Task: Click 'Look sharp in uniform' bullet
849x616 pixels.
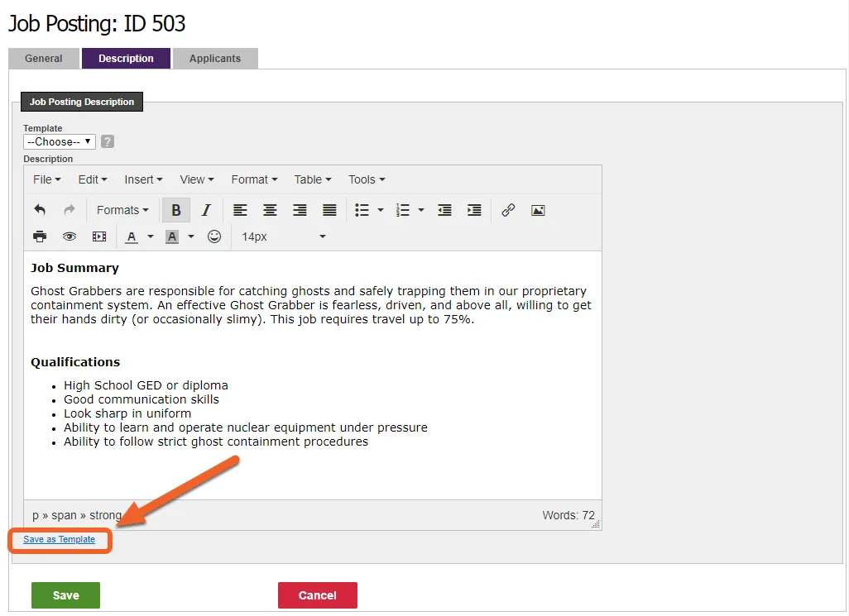Action: coord(127,413)
